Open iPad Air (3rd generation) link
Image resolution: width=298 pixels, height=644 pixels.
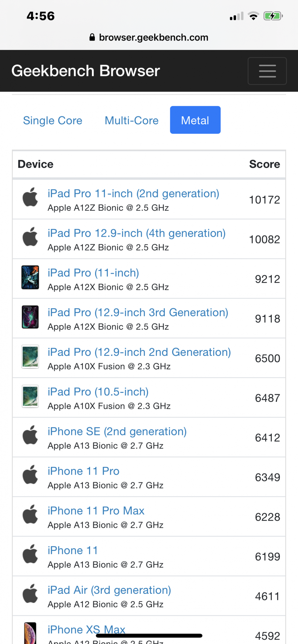click(x=109, y=590)
